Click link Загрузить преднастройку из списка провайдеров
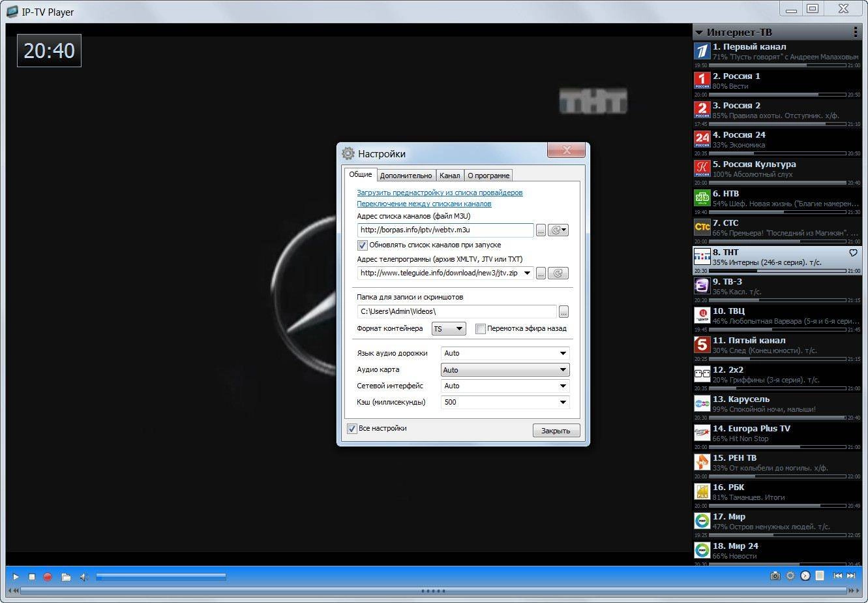The width and height of the screenshot is (868, 603). [x=440, y=193]
